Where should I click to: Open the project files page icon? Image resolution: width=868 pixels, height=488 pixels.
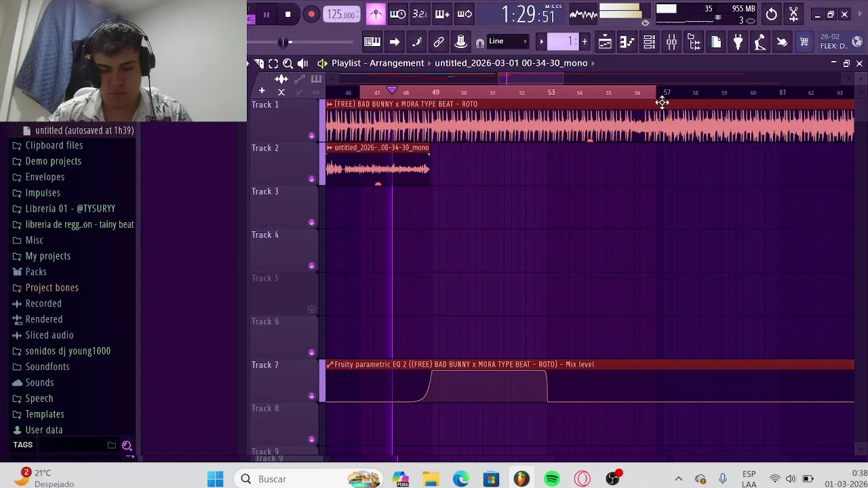click(716, 42)
